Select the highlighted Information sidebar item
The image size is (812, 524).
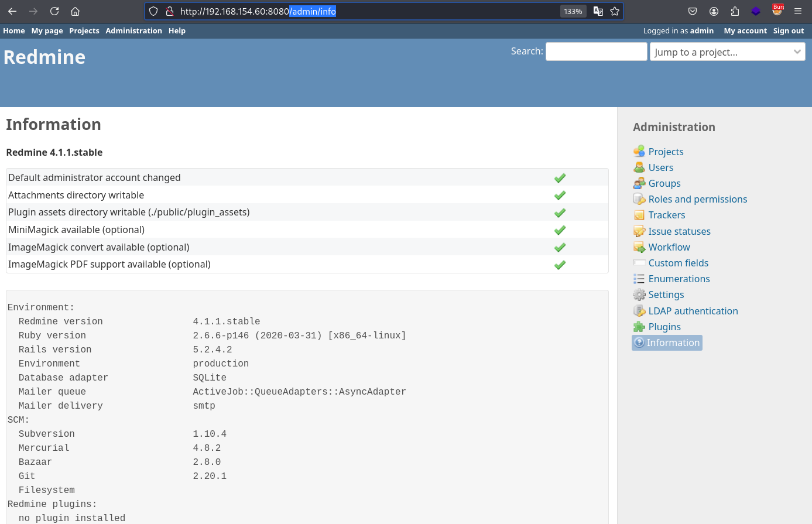tap(667, 343)
